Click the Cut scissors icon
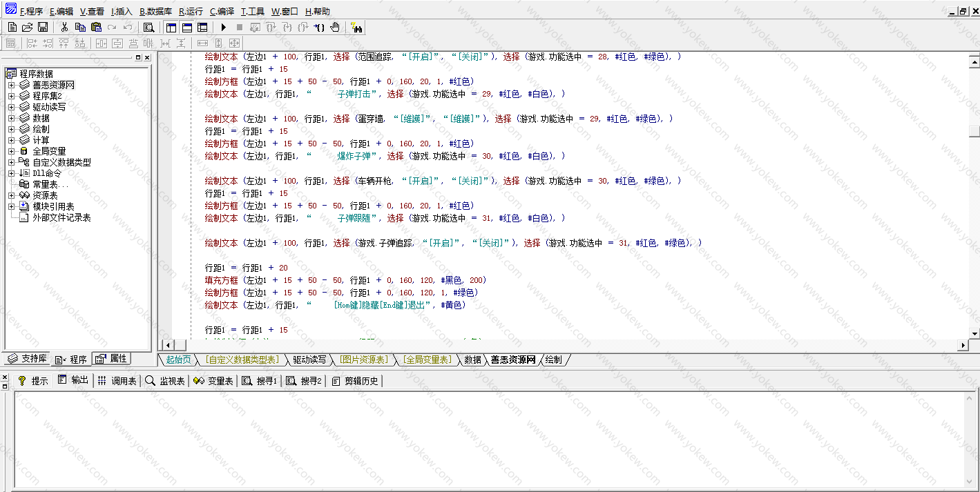This screenshot has height=492, width=980. point(64,27)
